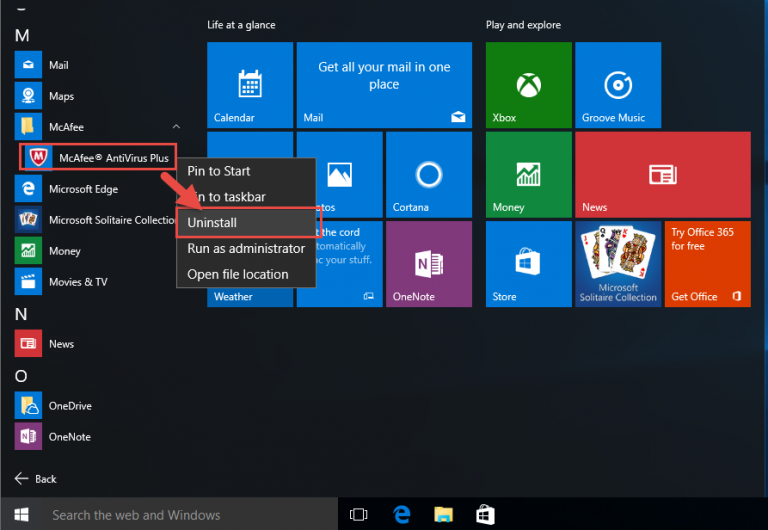Open the purple OneNote tile
The image size is (768, 530).
point(429,264)
